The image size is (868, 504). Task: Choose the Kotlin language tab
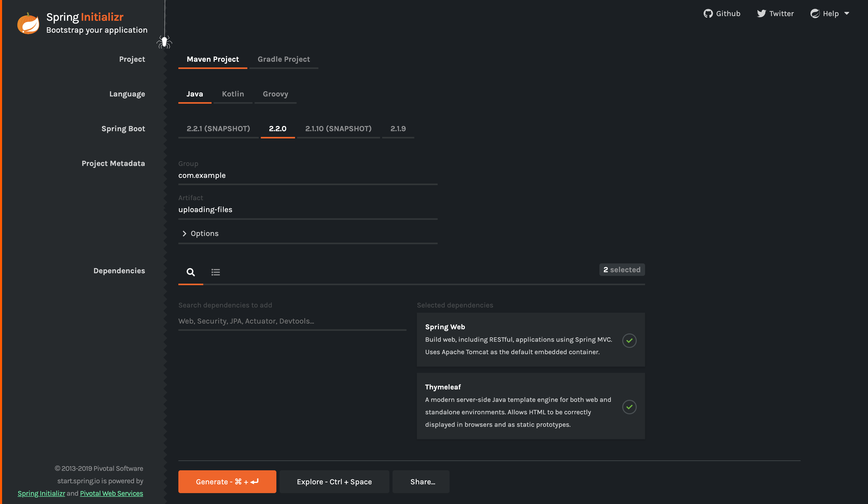[233, 94]
